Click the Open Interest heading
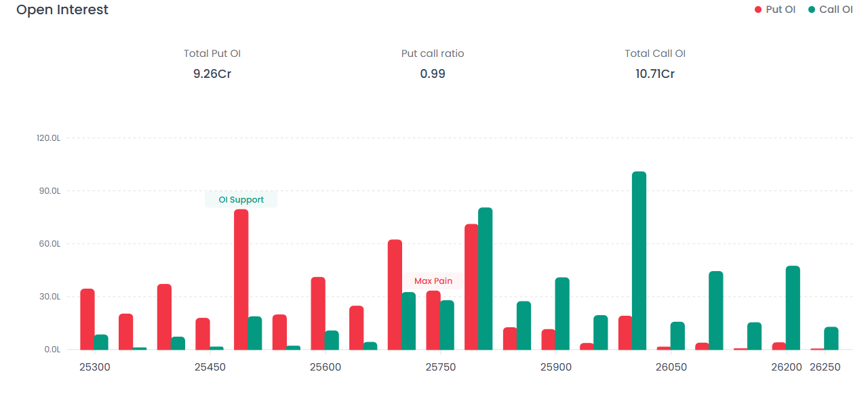The image size is (868, 395). (x=62, y=10)
